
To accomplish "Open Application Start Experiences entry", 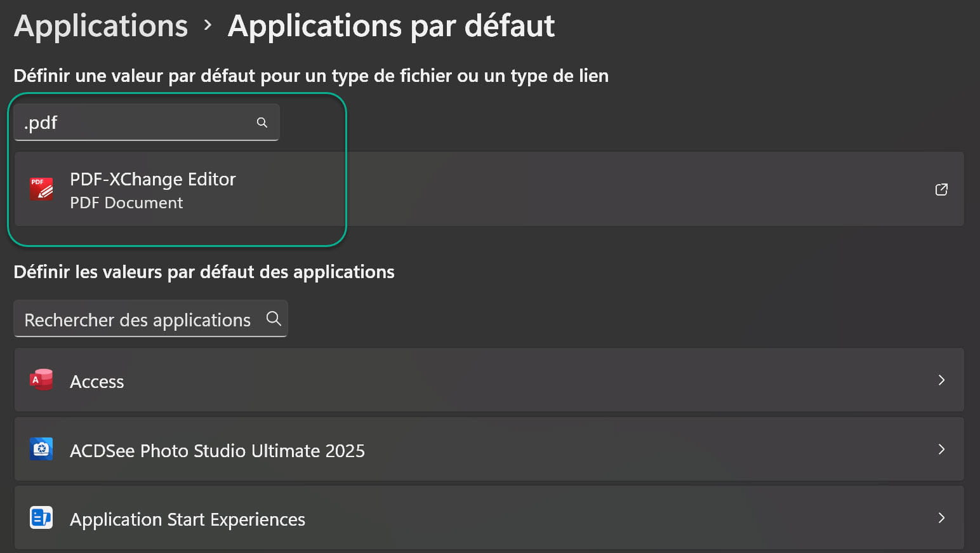I will [x=187, y=519].
